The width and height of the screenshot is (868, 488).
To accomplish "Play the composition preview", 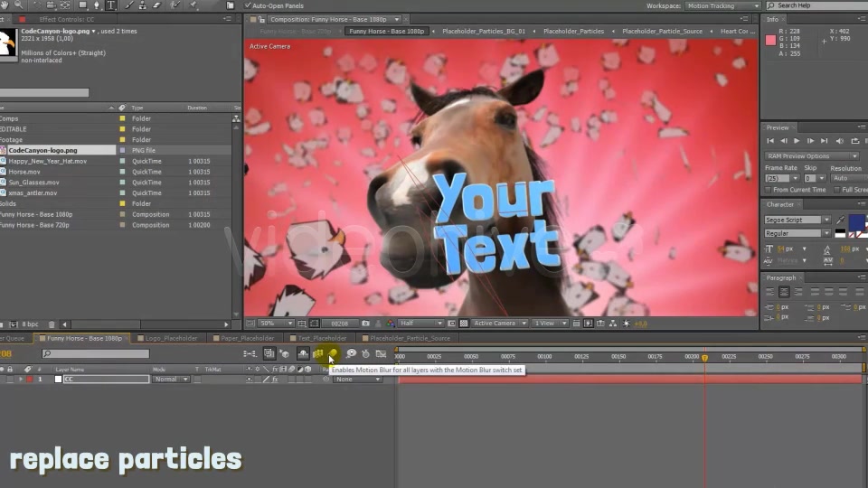I will point(797,141).
